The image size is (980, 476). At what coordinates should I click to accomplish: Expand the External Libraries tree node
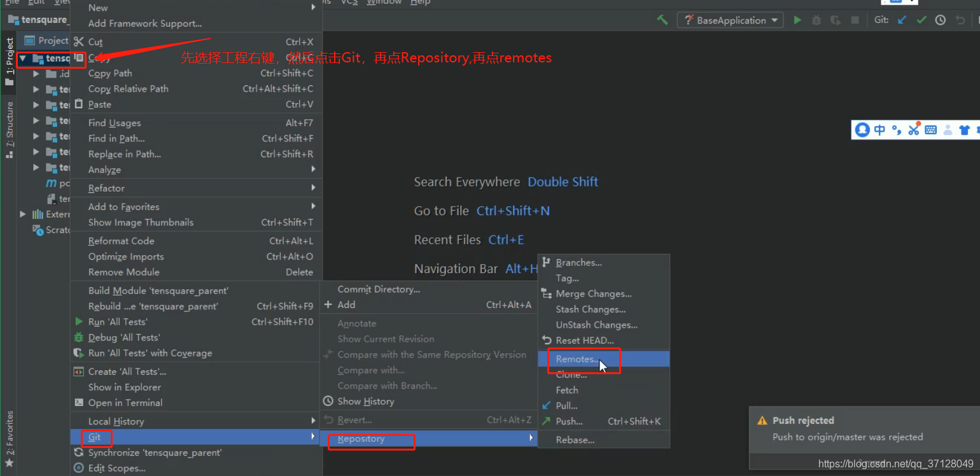pyautogui.click(x=23, y=214)
